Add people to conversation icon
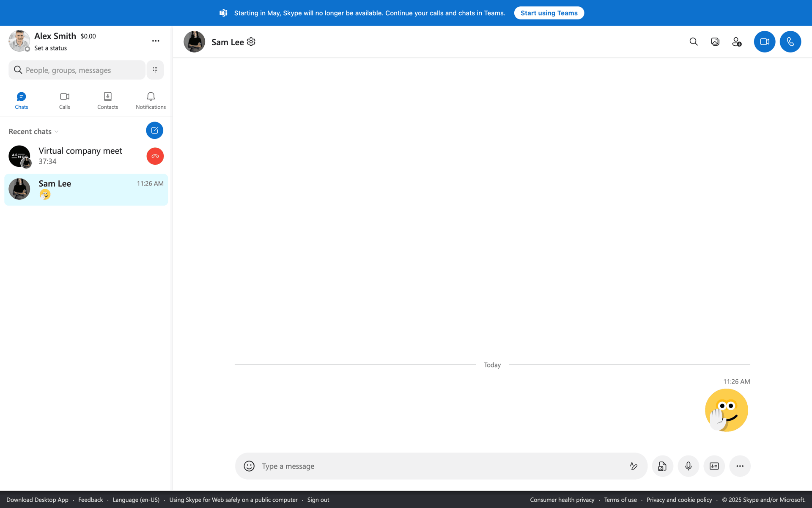Image resolution: width=812 pixels, height=508 pixels. pos(737,41)
